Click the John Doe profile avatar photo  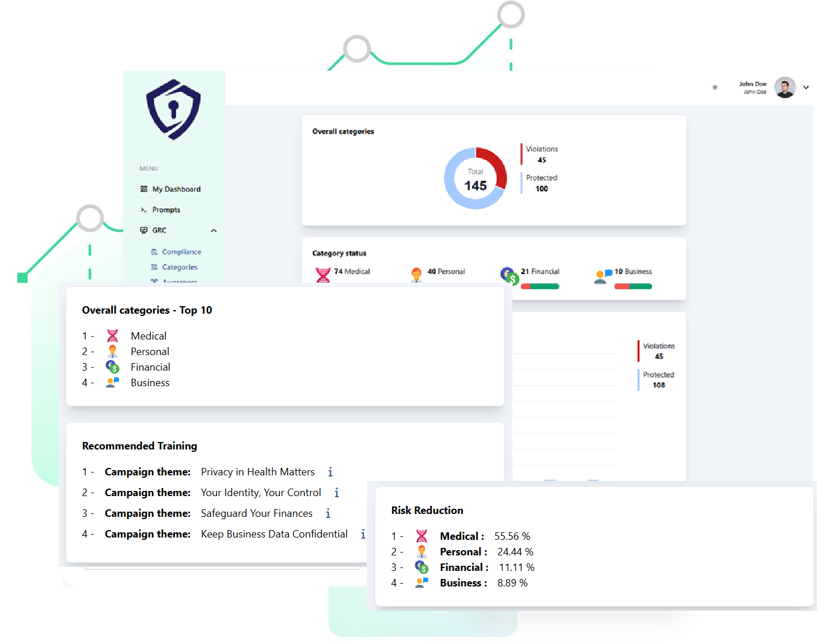pyautogui.click(x=785, y=87)
